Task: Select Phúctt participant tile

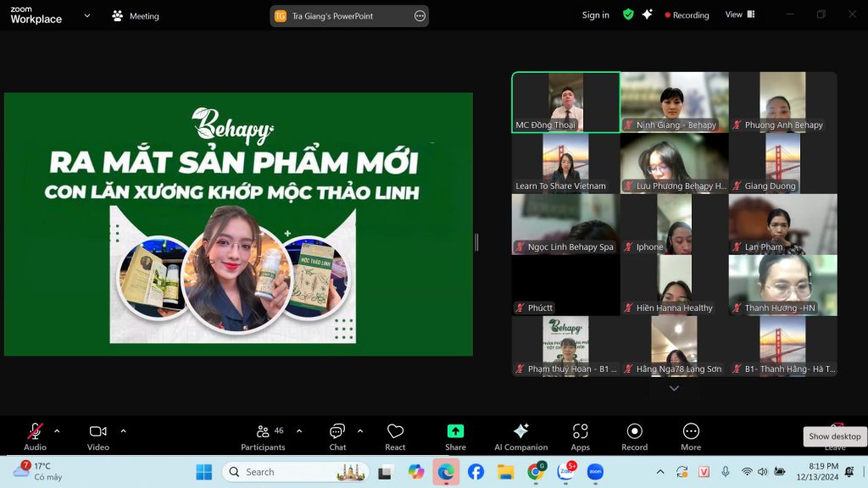Action: pos(565,285)
